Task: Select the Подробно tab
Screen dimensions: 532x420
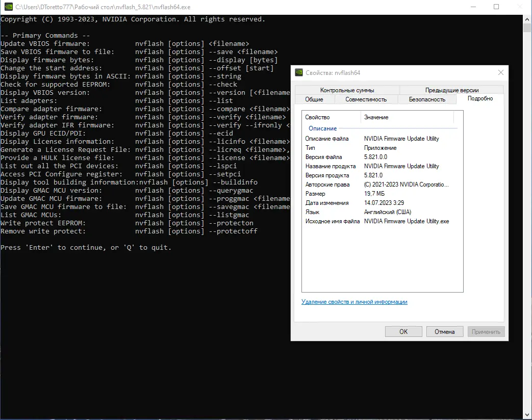Action: coord(480,99)
